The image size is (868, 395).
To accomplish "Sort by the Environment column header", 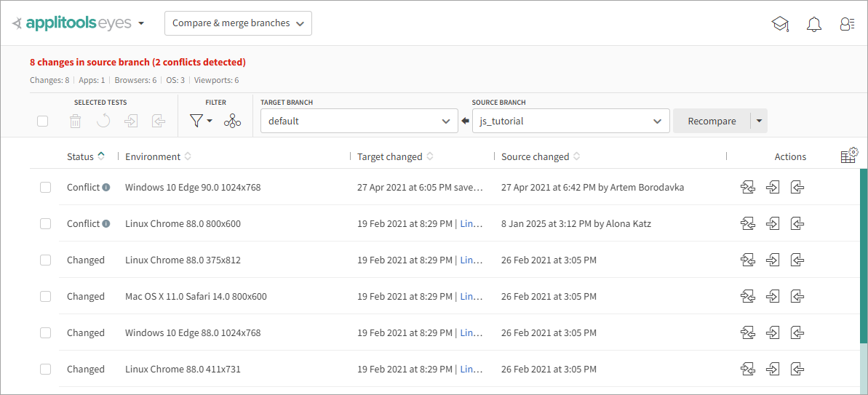I will (153, 156).
